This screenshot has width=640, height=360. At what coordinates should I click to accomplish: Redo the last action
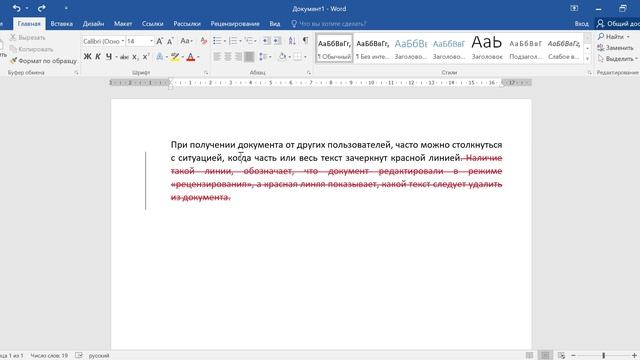pos(41,8)
